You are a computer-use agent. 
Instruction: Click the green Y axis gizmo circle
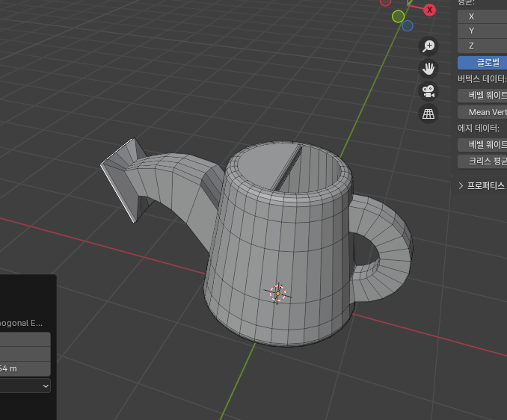coord(398,16)
